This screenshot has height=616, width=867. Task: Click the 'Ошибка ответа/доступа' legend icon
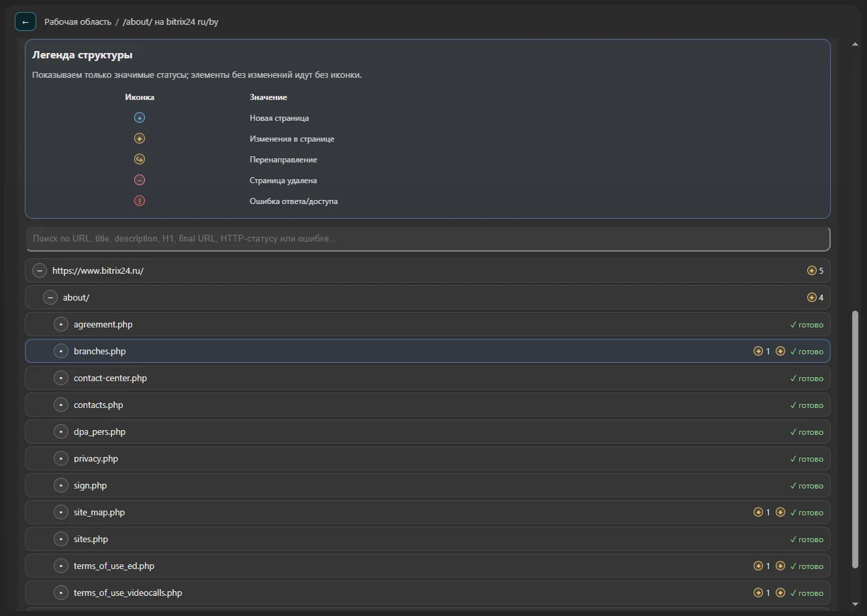[140, 201]
